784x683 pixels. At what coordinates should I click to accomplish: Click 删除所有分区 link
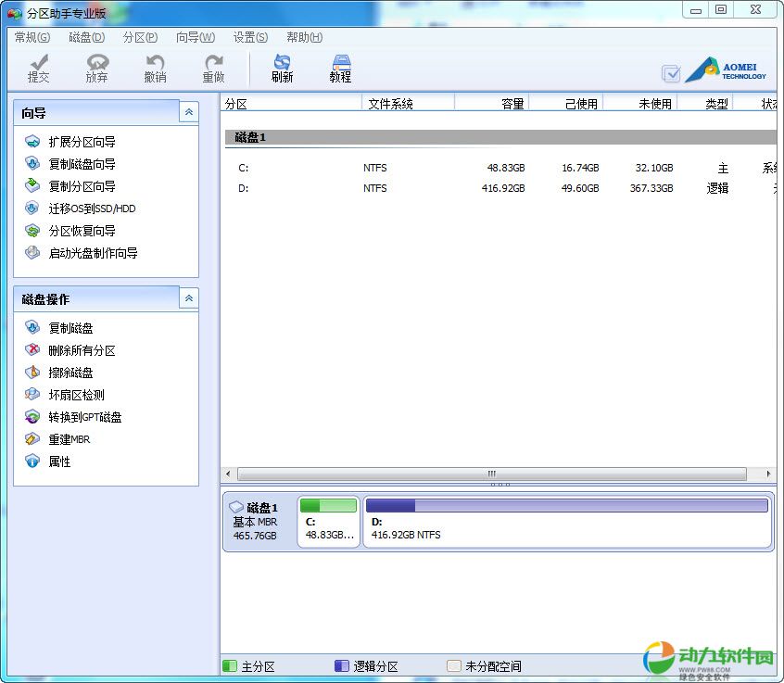tap(82, 350)
